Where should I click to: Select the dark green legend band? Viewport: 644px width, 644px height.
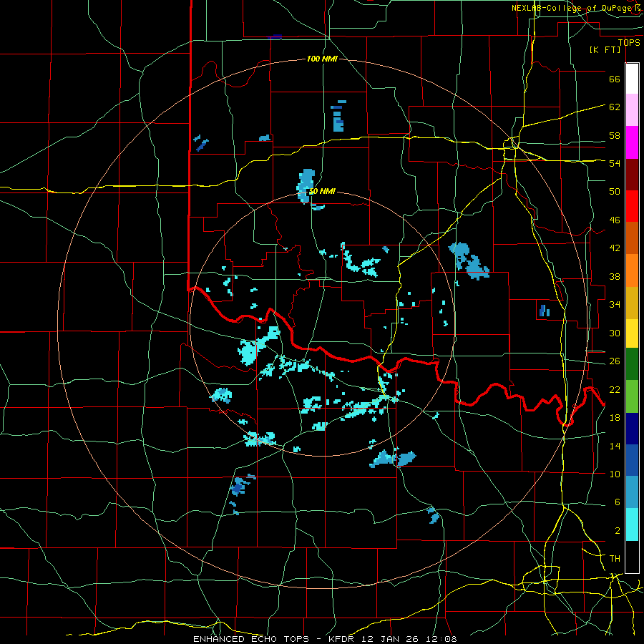click(x=632, y=364)
